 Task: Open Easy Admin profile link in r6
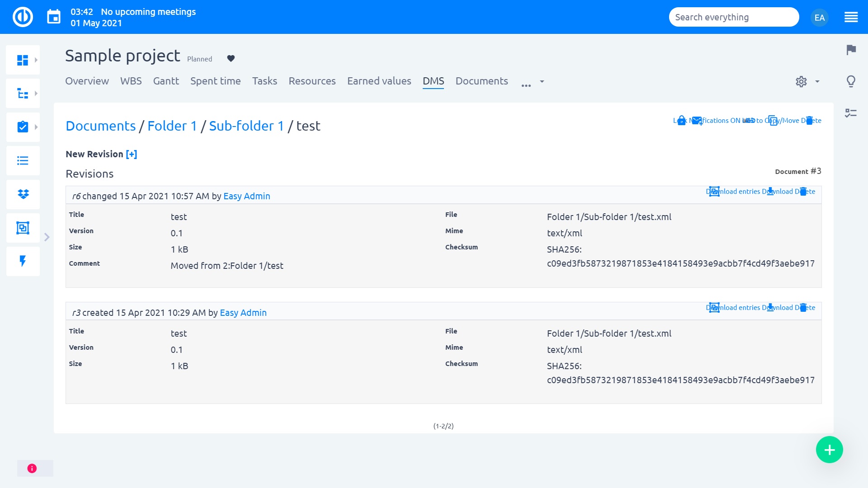pos(246,196)
